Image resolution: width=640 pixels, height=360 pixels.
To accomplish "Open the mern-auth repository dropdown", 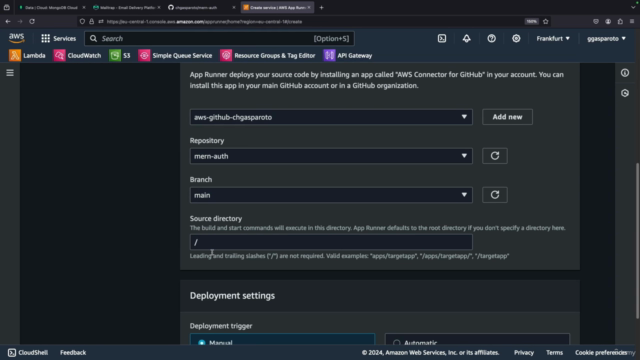I will coord(331,156).
